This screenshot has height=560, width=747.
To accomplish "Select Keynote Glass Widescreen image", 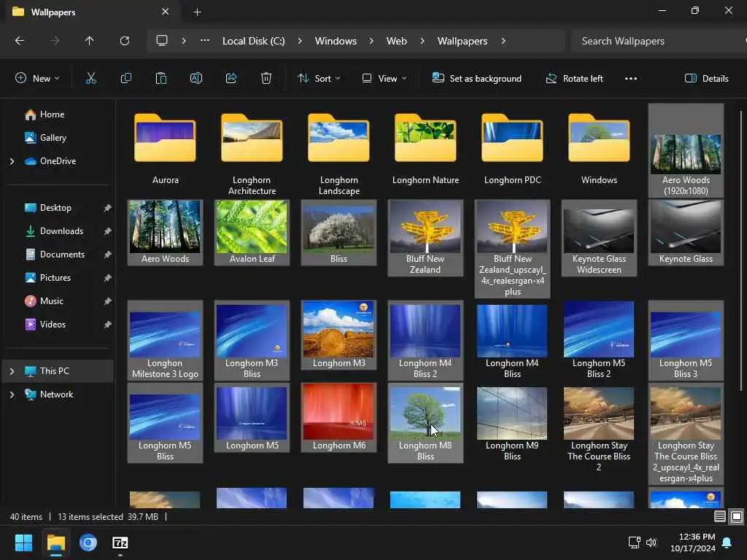I will click(x=599, y=238).
